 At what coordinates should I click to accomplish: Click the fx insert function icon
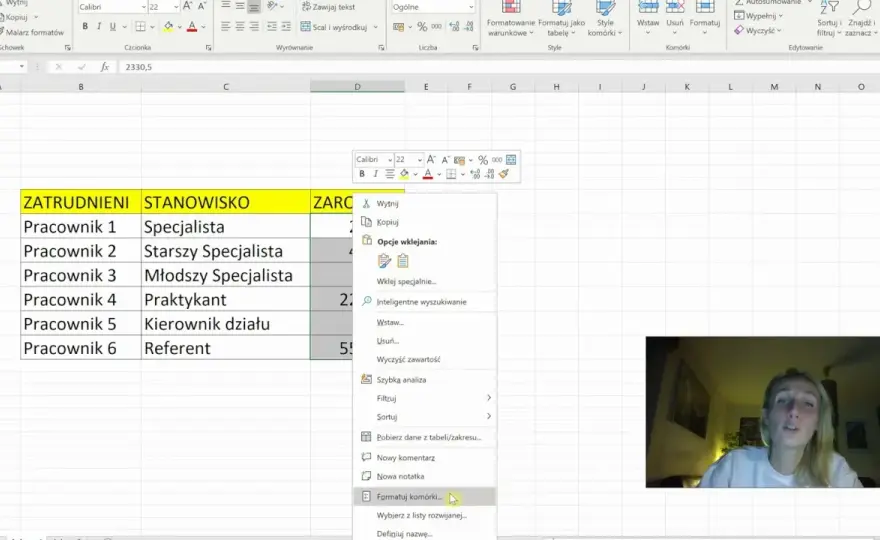tap(104, 67)
